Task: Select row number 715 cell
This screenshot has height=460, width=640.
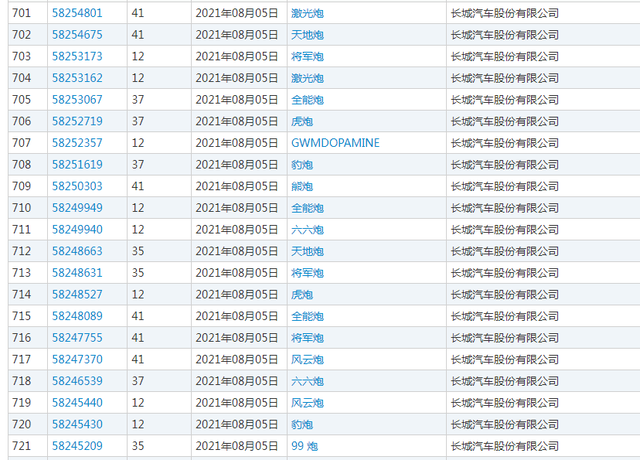Action: point(28,316)
